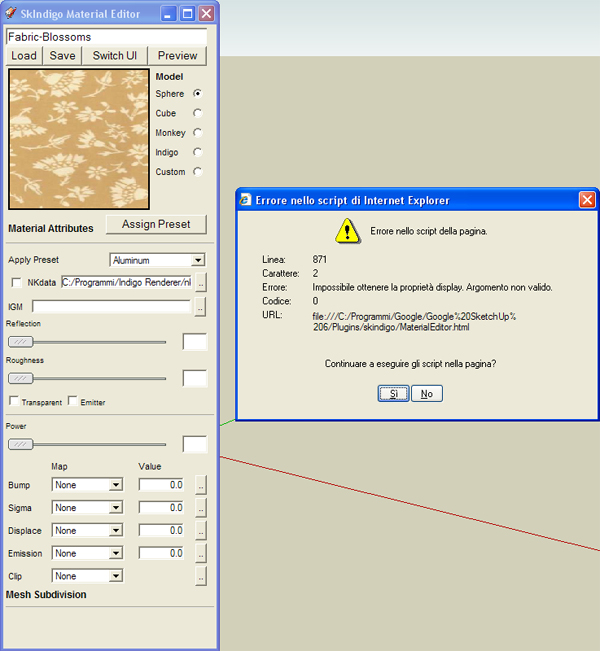Close the Internet Explorer script error dialog
Screen dimensions: 600x651
pos(587,200)
